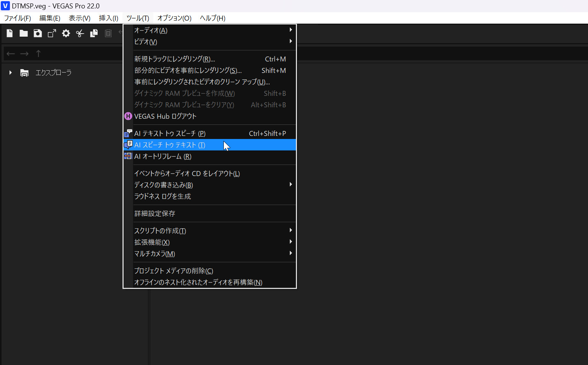
Task: Select 詳細設定保存 menu entry
Action: coord(210,213)
